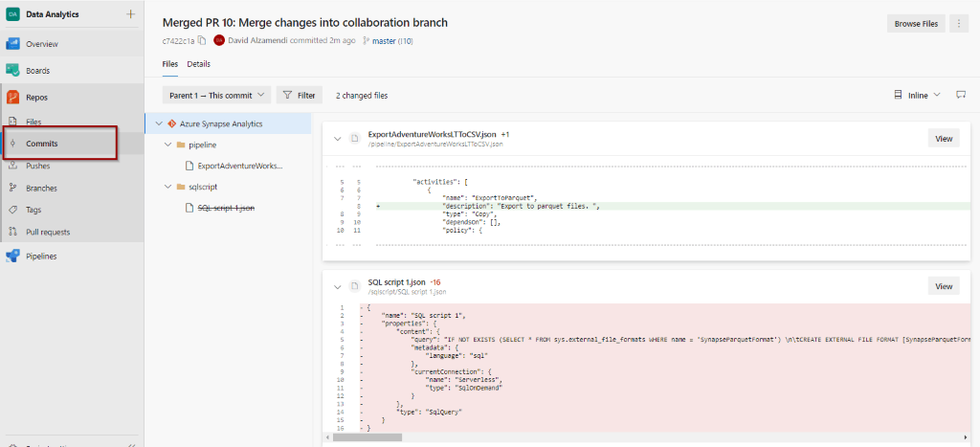Click the file icon in the SQL script 1.json diff header
This screenshot has height=447, width=980.
tap(355, 286)
